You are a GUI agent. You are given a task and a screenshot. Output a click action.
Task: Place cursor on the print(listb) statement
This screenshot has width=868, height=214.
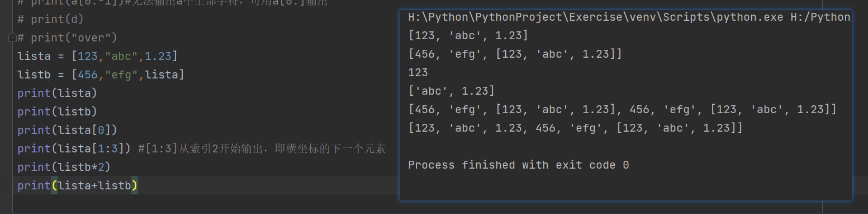[x=57, y=111]
